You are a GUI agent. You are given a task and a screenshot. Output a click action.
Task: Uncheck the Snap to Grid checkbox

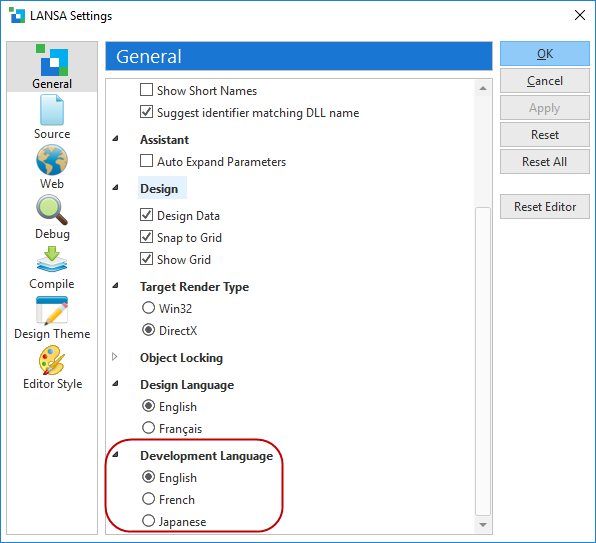pos(146,237)
